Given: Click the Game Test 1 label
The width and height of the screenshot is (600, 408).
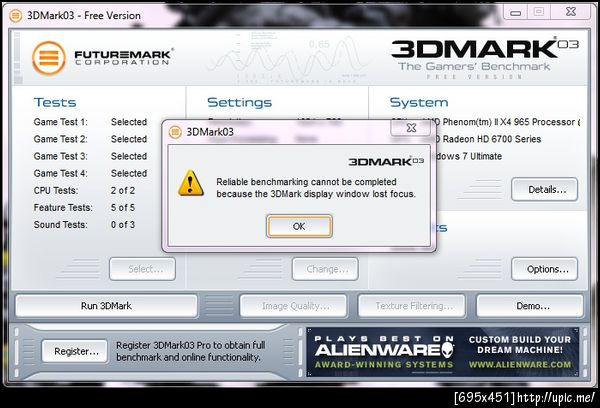Looking at the screenshot, I should (x=60, y=122).
